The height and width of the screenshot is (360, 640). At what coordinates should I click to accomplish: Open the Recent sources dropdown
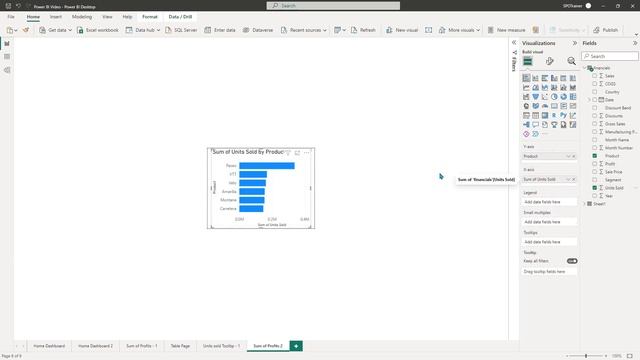(x=325, y=30)
